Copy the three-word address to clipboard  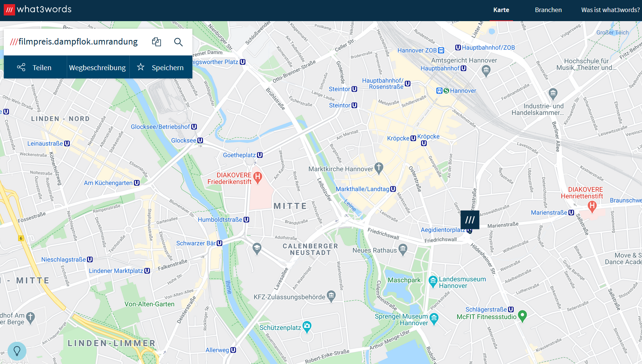157,42
